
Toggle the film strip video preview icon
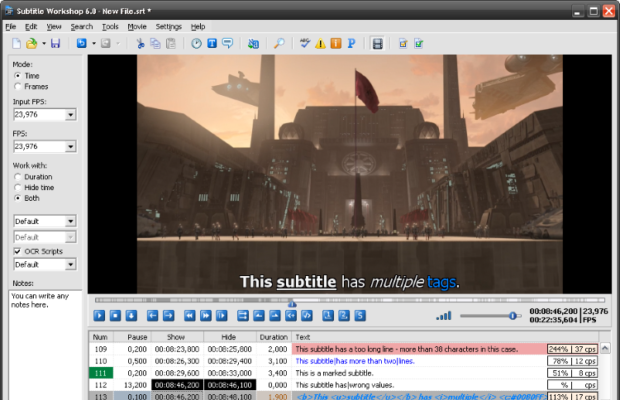[378, 43]
